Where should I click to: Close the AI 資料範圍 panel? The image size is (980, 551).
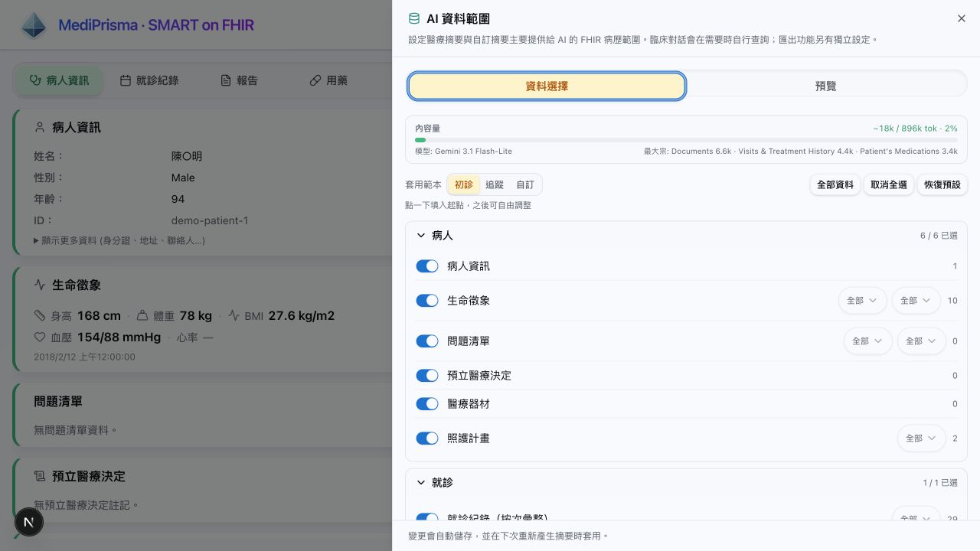(962, 18)
